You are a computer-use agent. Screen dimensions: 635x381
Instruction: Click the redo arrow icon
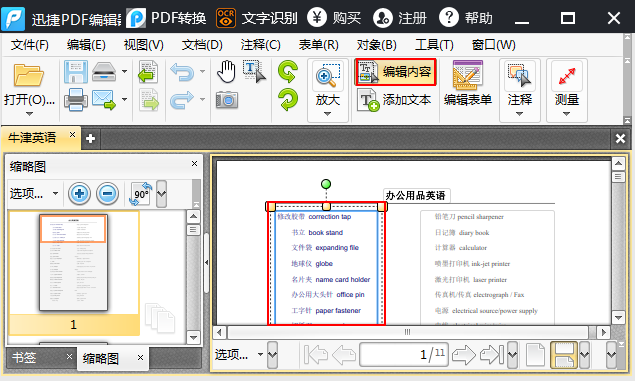pyautogui.click(x=182, y=100)
